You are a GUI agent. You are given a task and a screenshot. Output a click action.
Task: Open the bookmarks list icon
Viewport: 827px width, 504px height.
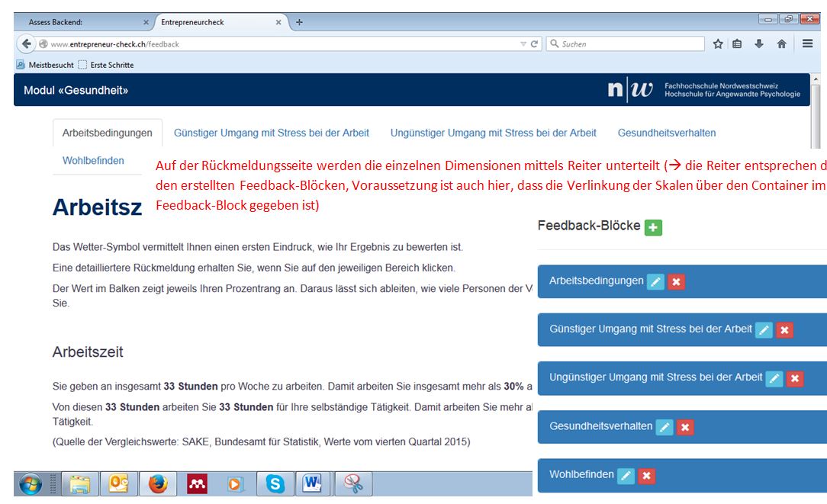click(x=737, y=43)
